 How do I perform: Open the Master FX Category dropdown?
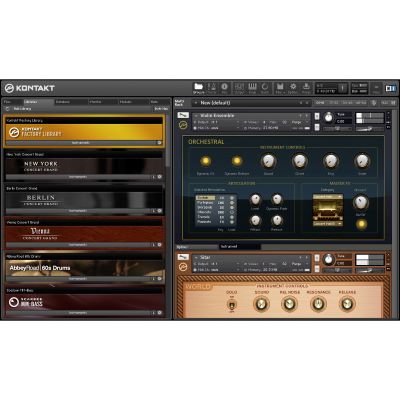[x=328, y=197]
